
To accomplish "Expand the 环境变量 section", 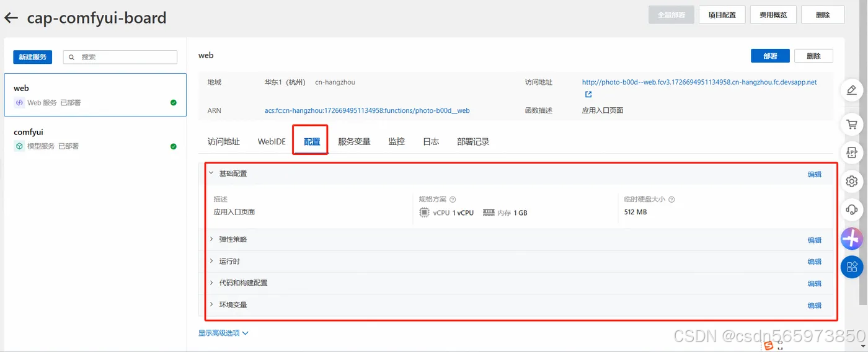I will 211,304.
